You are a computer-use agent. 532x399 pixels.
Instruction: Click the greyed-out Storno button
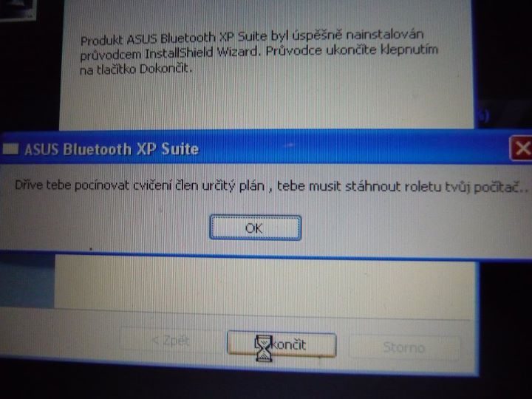pyautogui.click(x=404, y=347)
